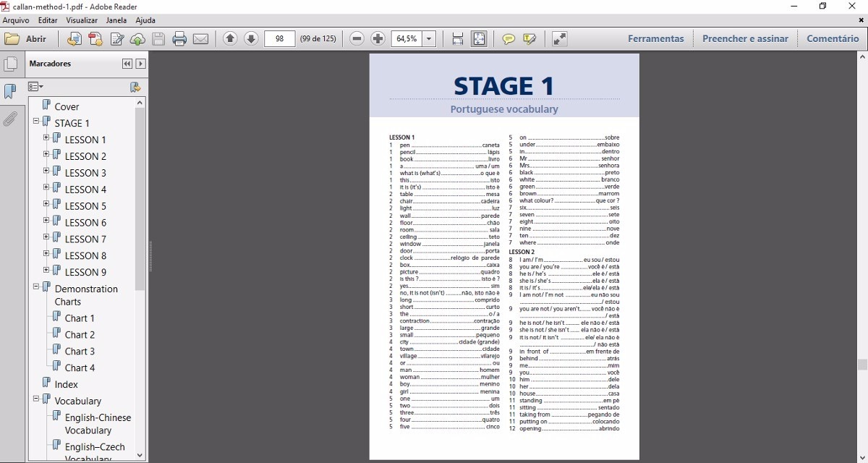Select the Chart 3 bookmark
Screen dimensions: 868x463
point(80,352)
